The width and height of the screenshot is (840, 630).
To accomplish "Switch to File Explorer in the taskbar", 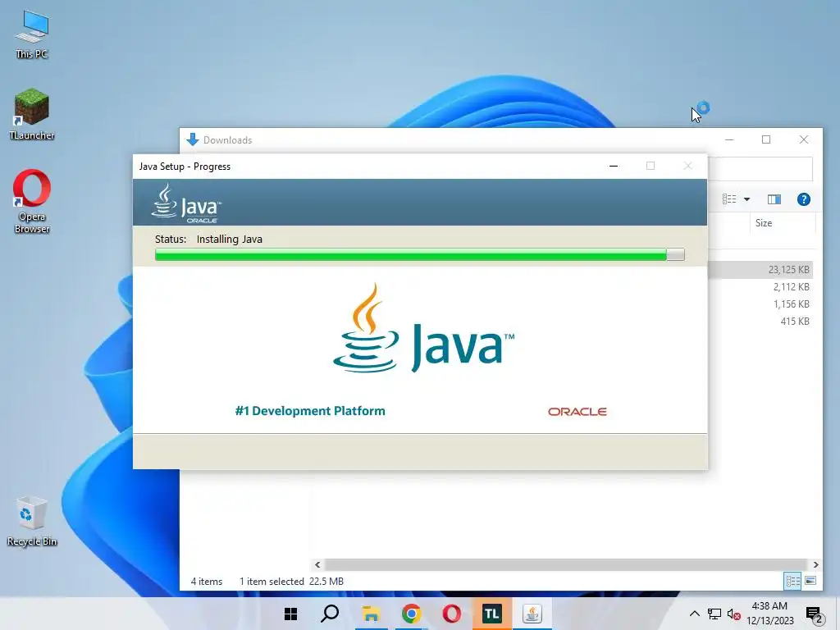I will tap(371, 614).
